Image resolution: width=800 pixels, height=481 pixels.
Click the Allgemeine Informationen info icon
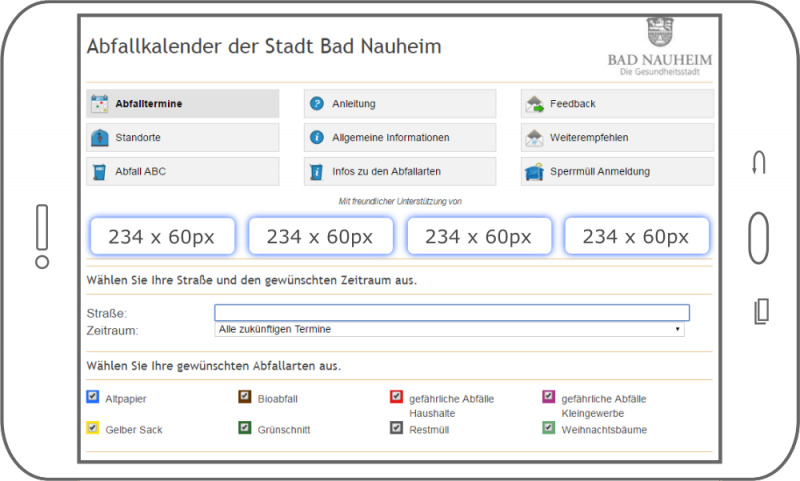coord(317,138)
